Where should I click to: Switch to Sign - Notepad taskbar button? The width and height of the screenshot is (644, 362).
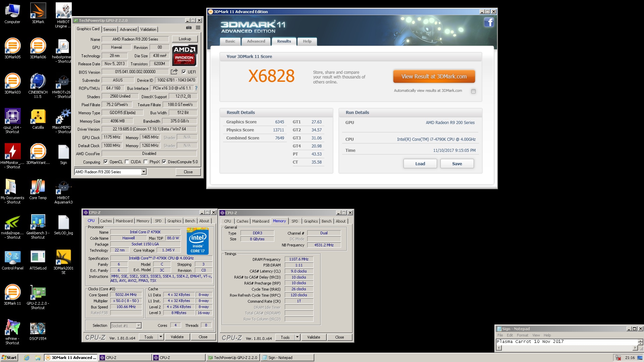tap(287, 358)
